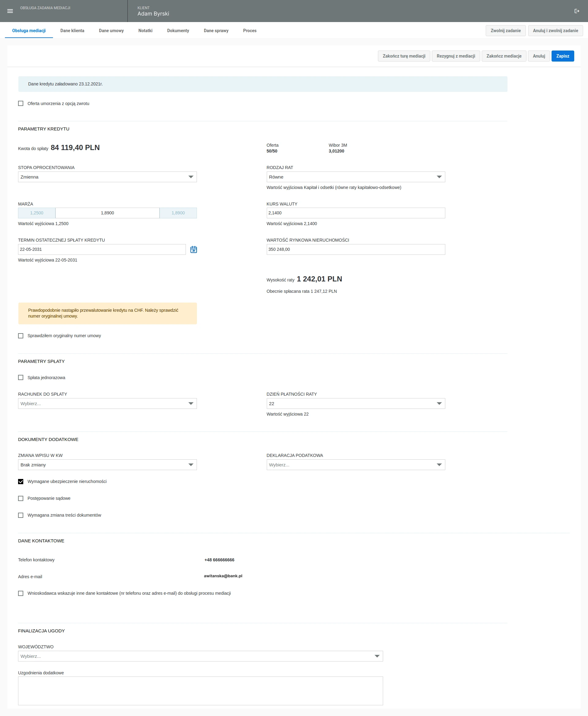Click the Wysokość raty 1 242,01 PLN value
The width and height of the screenshot is (588, 716).
pos(319,279)
